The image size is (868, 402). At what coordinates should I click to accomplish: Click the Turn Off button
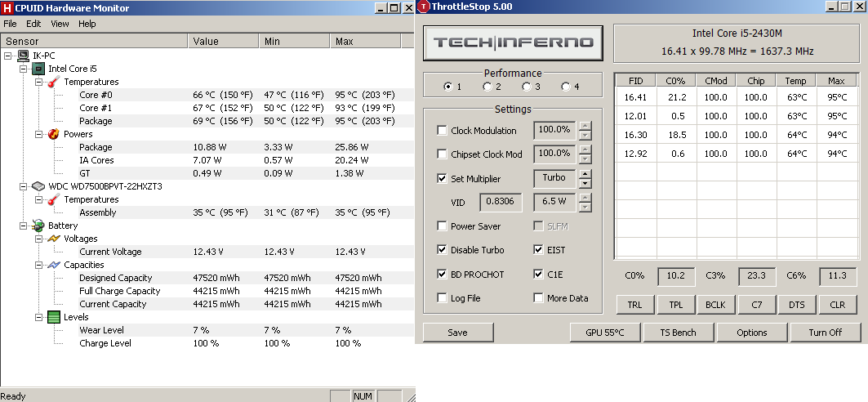click(x=826, y=333)
